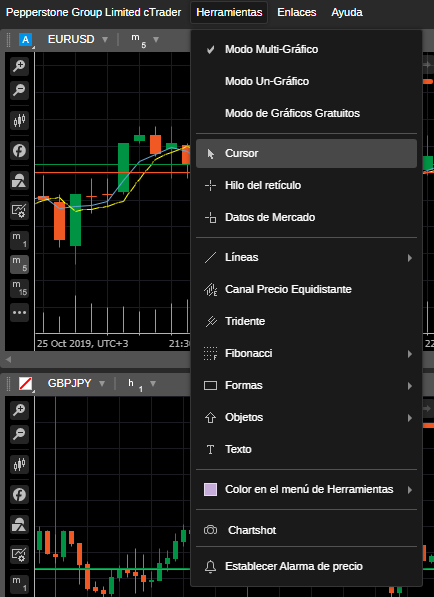The width and height of the screenshot is (434, 597).
Task: Open the Ayuda menu
Action: point(347,13)
